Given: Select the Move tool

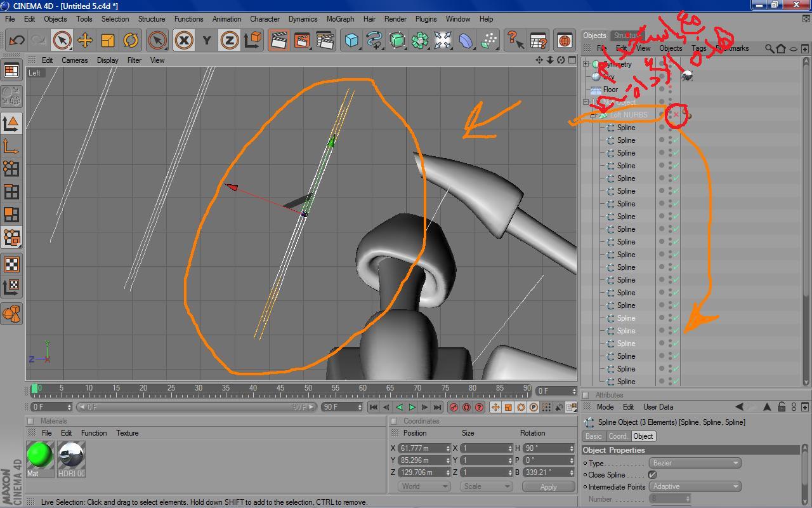Looking at the screenshot, I should point(85,40).
